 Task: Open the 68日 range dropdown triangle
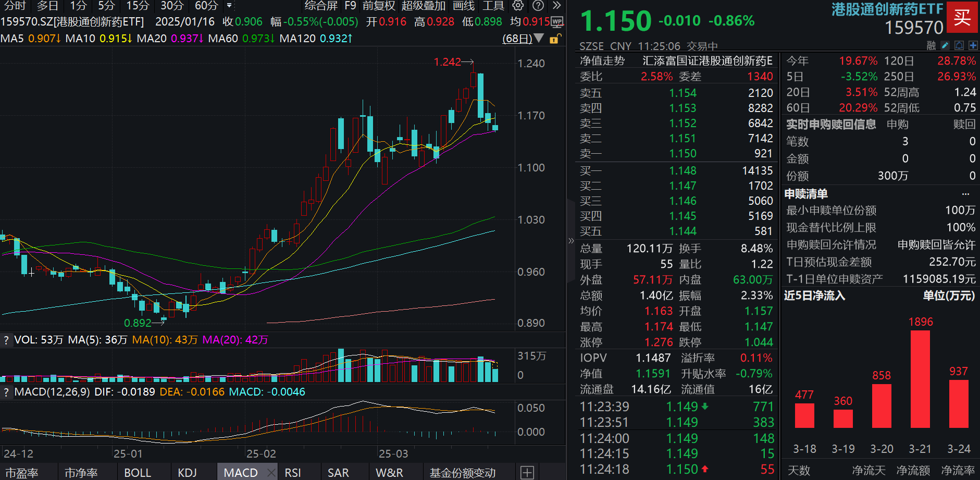539,39
